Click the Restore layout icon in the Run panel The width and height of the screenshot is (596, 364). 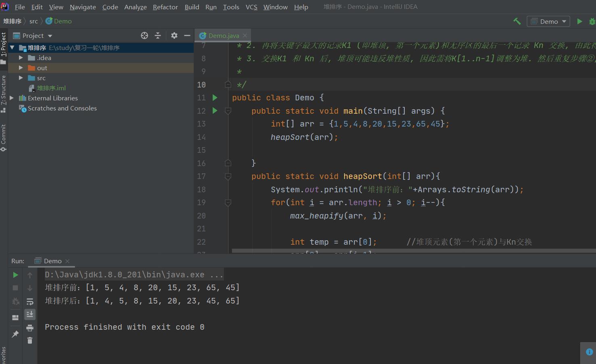pos(15,318)
